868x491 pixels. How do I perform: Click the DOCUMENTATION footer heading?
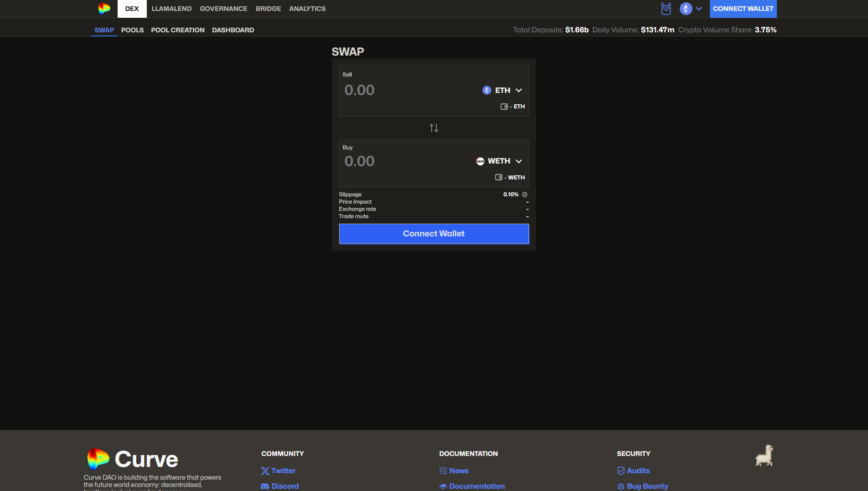coord(469,454)
